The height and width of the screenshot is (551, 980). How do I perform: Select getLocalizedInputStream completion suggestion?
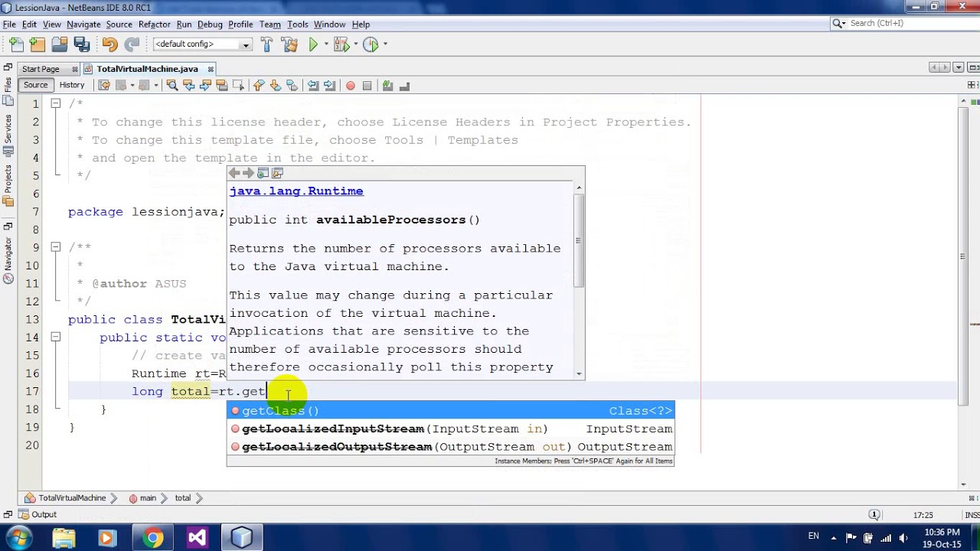[450, 429]
